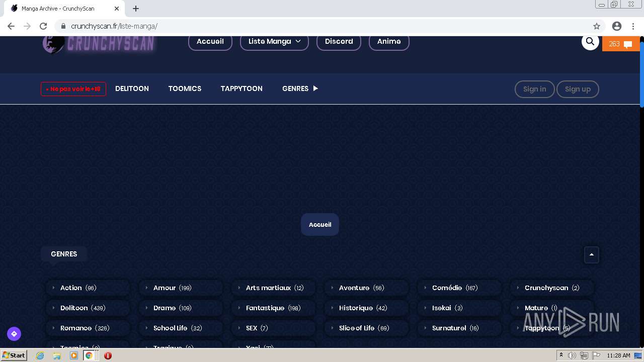Toggle 'Ne pas voir le +18' filter
This screenshot has width=644, height=362.
pyautogui.click(x=73, y=89)
